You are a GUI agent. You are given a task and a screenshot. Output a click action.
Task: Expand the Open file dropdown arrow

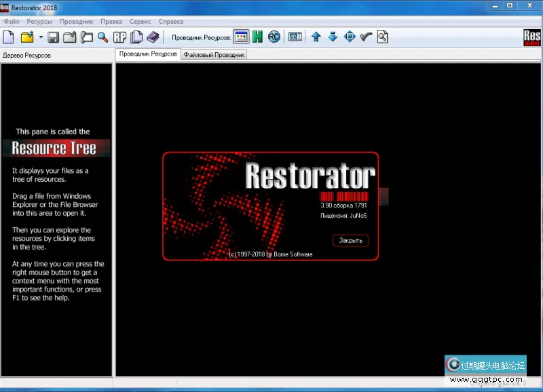pos(41,37)
